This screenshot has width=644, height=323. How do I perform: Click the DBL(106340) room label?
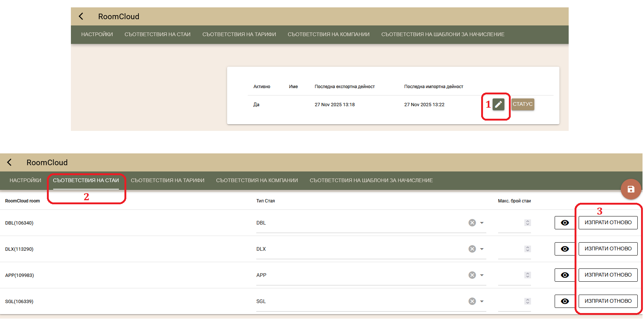click(19, 223)
